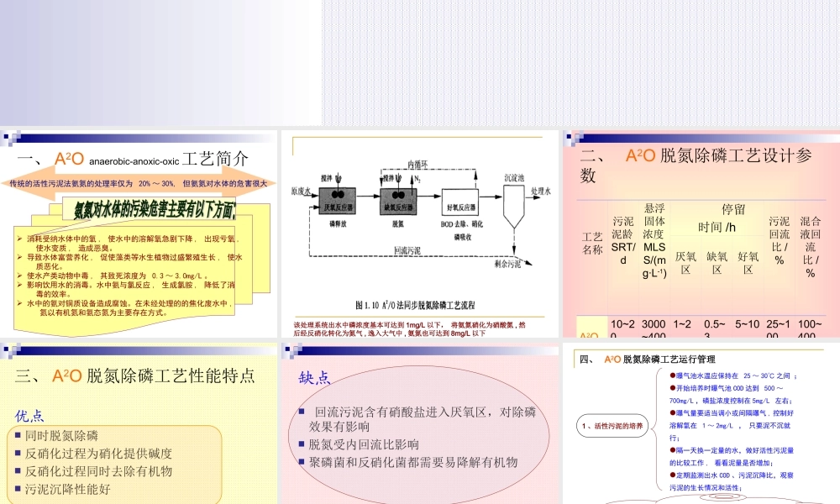Click the 好氧反应器 box in the diagram
The height and width of the screenshot is (504, 840).
(460, 202)
